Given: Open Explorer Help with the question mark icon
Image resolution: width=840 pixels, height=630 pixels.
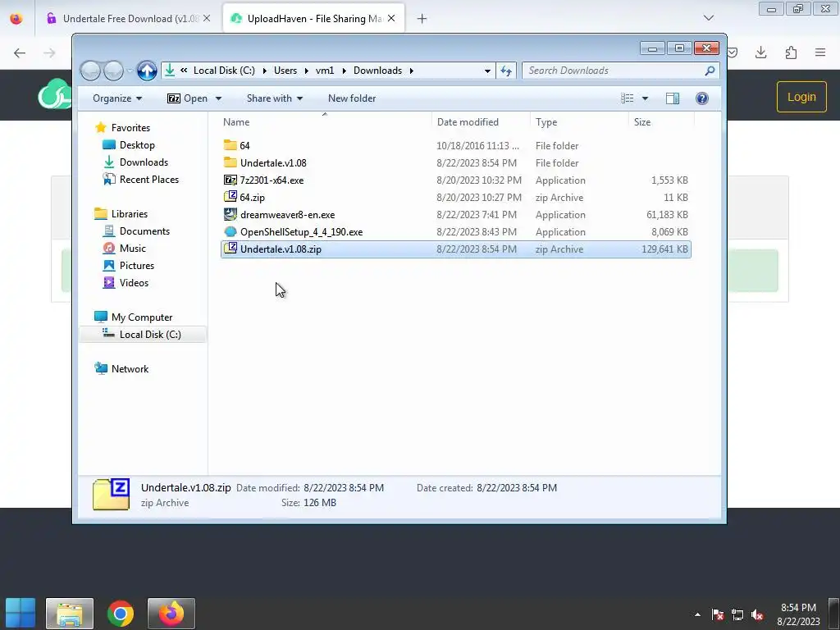Looking at the screenshot, I should tap(702, 98).
